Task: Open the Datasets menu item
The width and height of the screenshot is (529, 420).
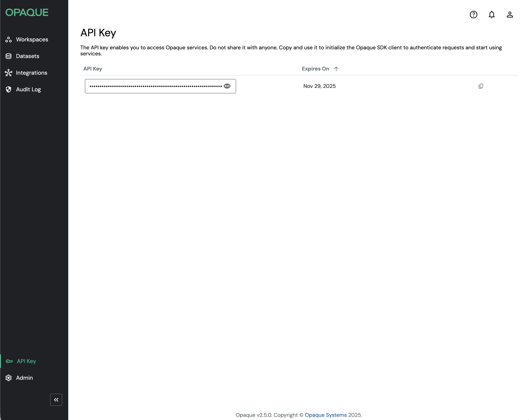Action: coord(27,56)
